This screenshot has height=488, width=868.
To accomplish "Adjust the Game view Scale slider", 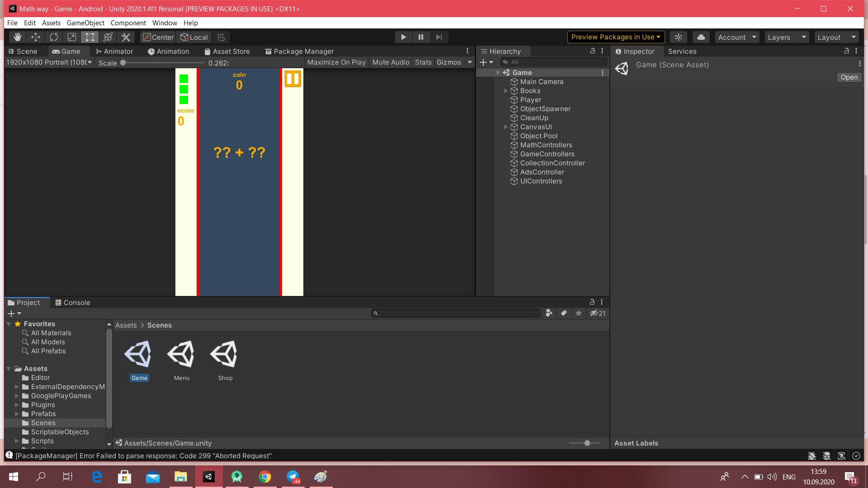I will coord(123,63).
